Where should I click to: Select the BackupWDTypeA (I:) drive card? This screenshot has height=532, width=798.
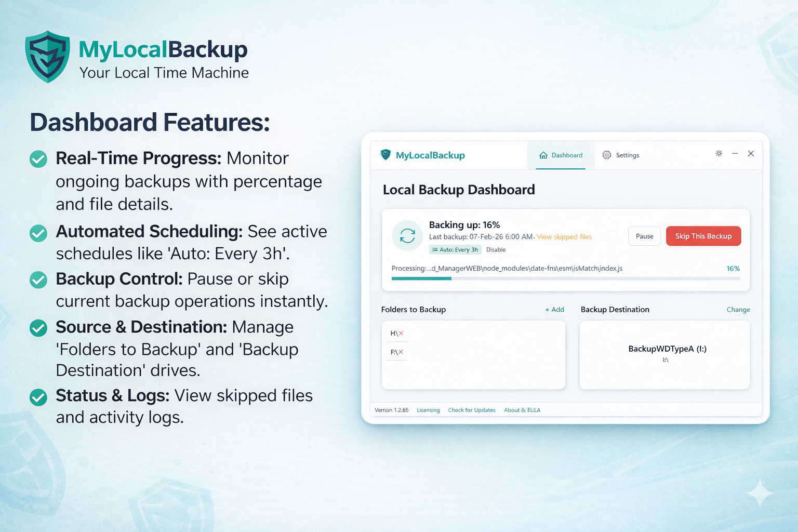click(x=664, y=355)
